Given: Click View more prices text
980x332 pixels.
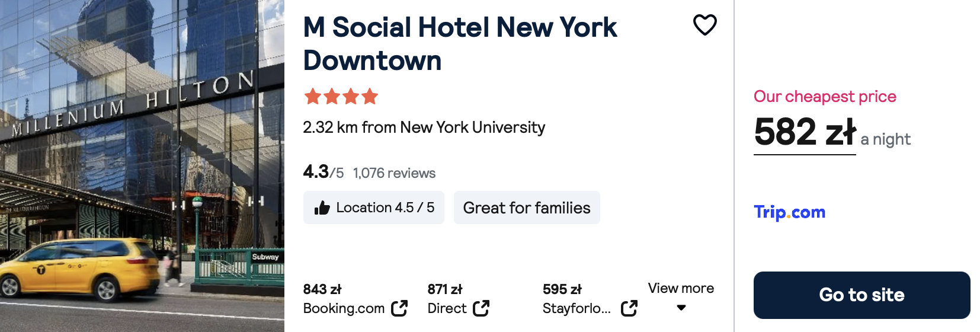Looking at the screenshot, I should click(681, 288).
